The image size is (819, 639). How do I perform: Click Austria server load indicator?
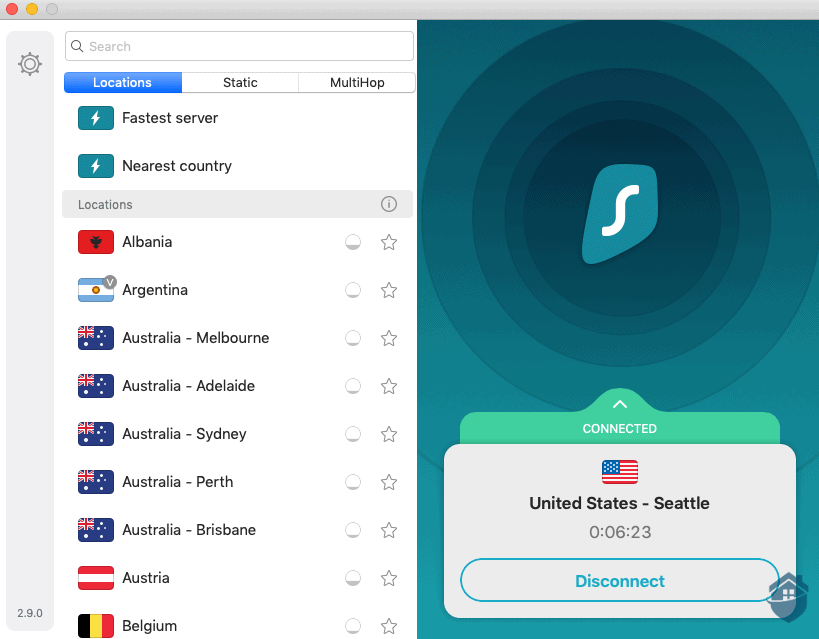click(x=353, y=578)
